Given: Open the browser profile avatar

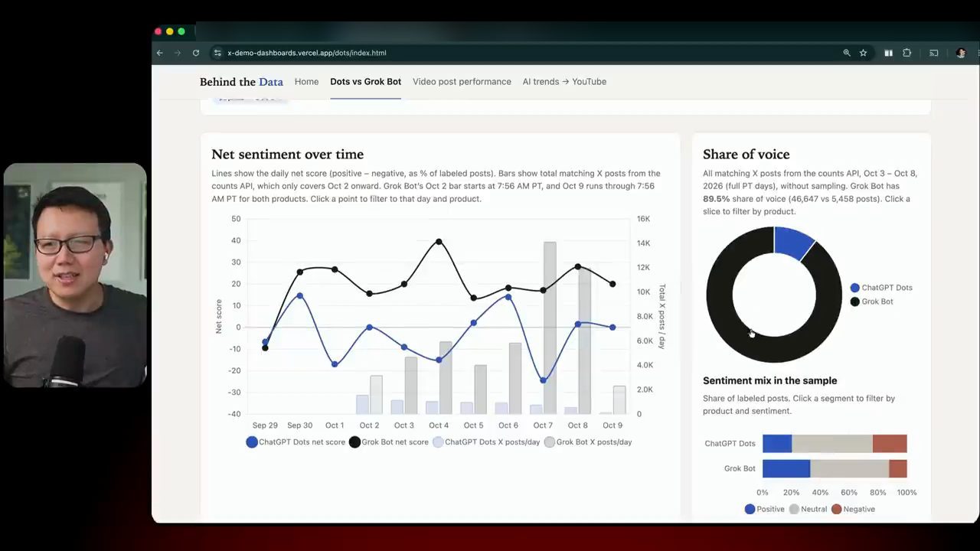Looking at the screenshot, I should pyautogui.click(x=961, y=53).
